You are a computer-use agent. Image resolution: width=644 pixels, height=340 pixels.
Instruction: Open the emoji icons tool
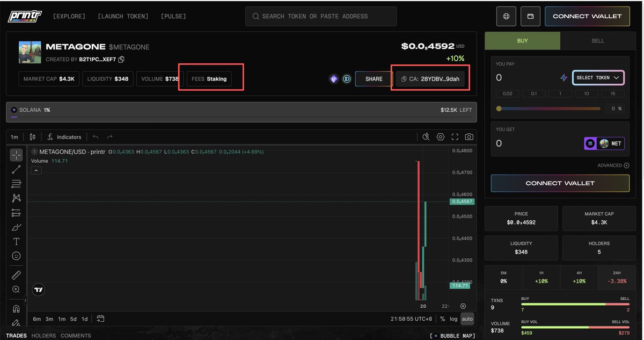point(16,256)
